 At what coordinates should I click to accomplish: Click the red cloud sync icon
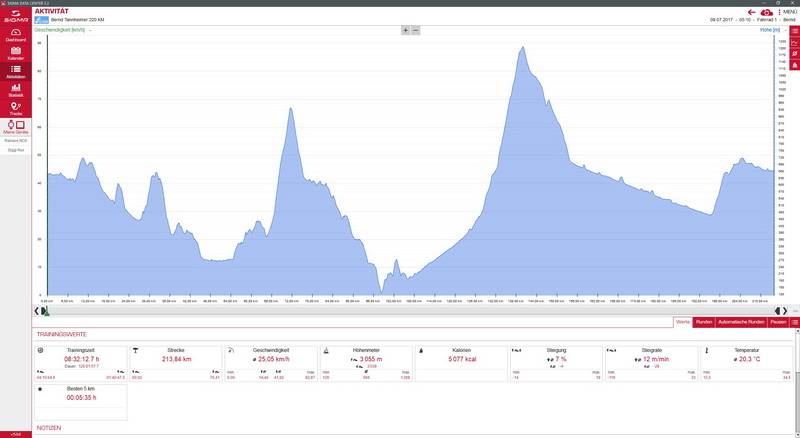tap(766, 12)
